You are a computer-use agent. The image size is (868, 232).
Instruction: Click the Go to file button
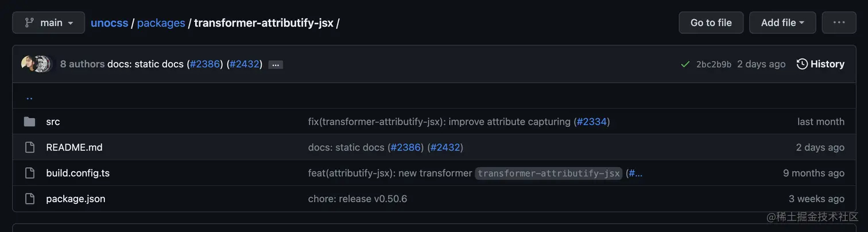pyautogui.click(x=711, y=23)
